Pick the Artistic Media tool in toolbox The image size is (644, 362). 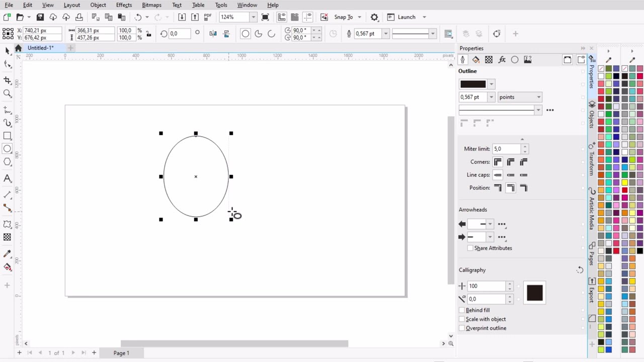pos(7,123)
